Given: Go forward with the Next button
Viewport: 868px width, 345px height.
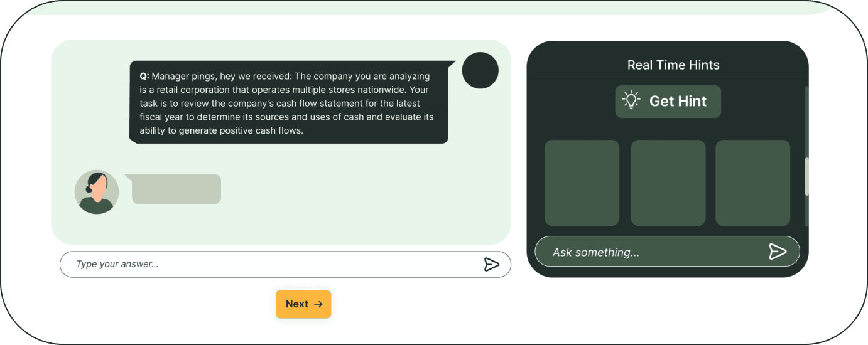Looking at the screenshot, I should coord(303,304).
